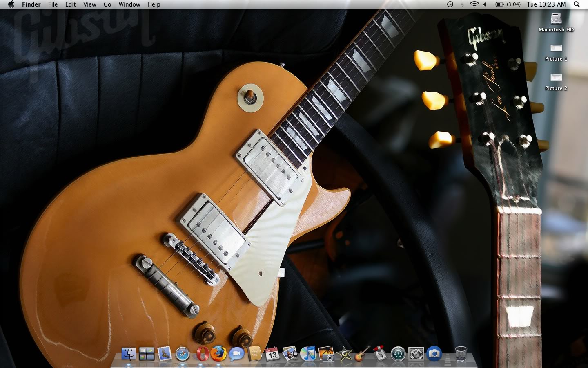The height and width of the screenshot is (368, 588).
Task: Open System Preferences gear in Dock
Action: 416,354
